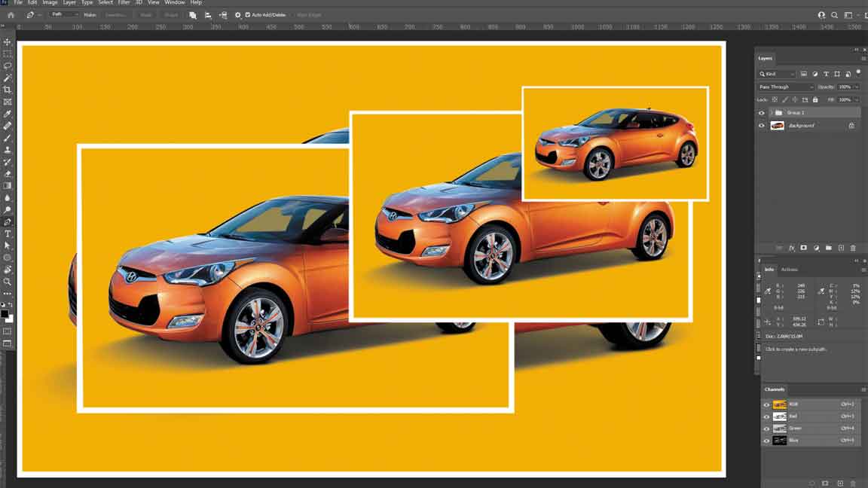This screenshot has height=488, width=868.
Task: Select the Zoom tool
Action: (8, 282)
